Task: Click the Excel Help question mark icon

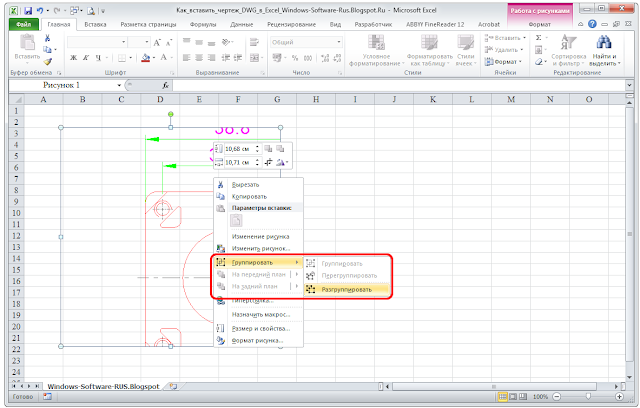Action: click(592, 24)
